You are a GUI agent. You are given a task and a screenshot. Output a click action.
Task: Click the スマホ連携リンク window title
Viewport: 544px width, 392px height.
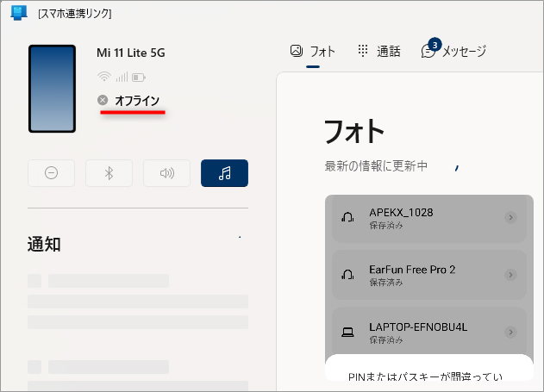pos(75,14)
